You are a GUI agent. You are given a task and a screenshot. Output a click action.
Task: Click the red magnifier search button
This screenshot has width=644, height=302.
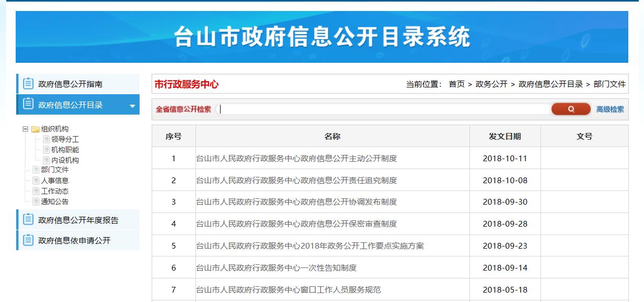(571, 109)
